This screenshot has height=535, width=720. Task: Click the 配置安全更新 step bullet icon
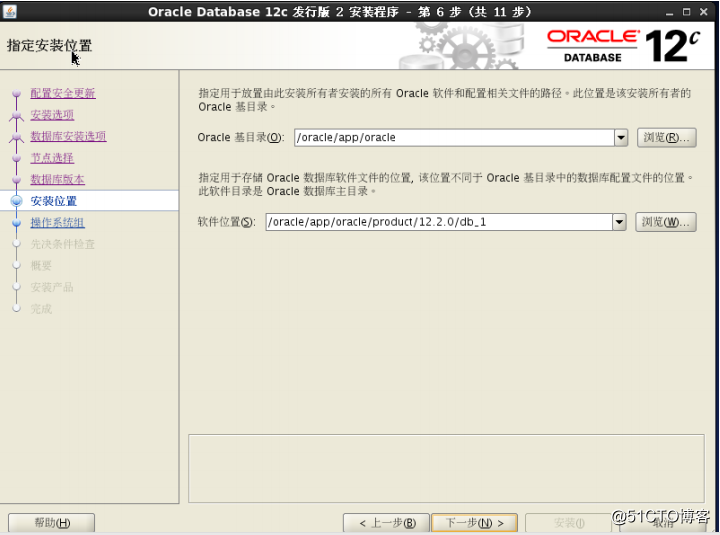[17, 93]
